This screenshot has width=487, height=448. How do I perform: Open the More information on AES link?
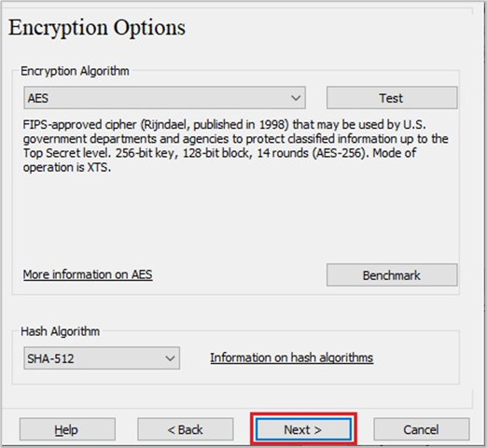point(88,274)
